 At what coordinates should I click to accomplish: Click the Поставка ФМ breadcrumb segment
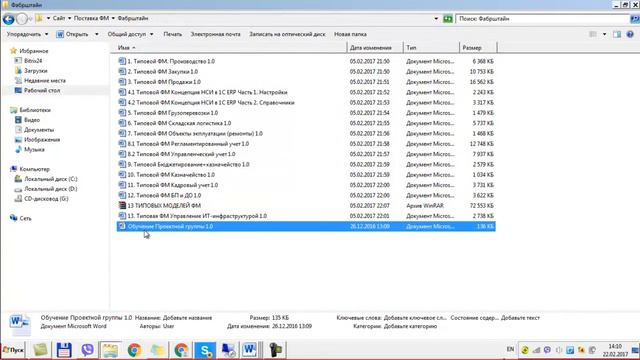91,18
